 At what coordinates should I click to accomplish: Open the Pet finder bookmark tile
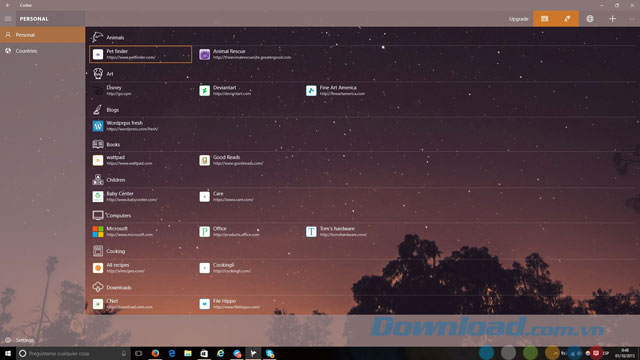coord(140,54)
